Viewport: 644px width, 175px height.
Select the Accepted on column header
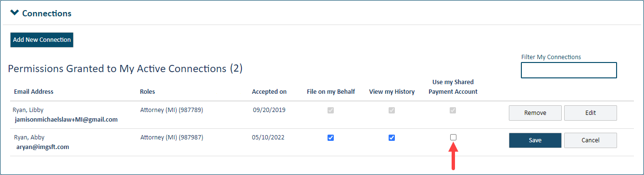269,91
